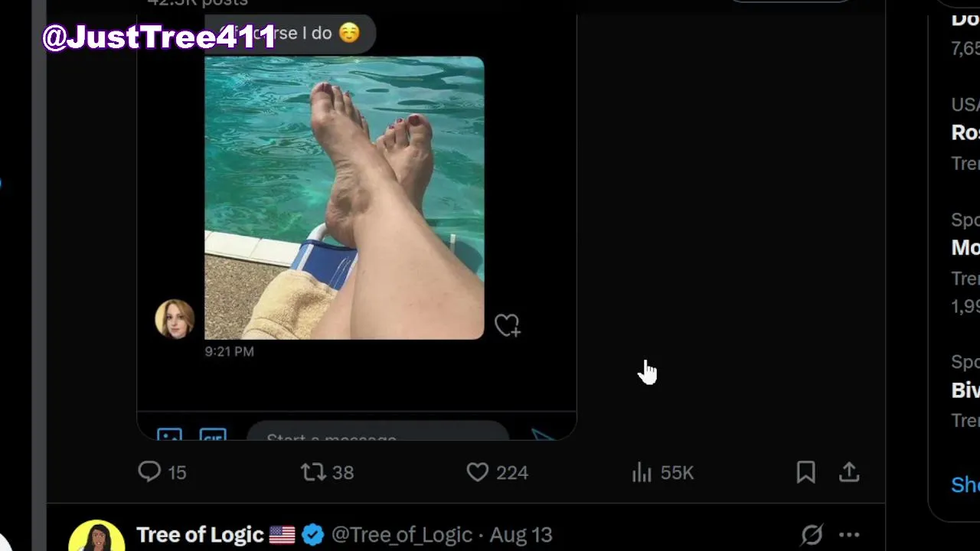Bookmark this post
Screen dimensions: 980x551
[805, 472]
